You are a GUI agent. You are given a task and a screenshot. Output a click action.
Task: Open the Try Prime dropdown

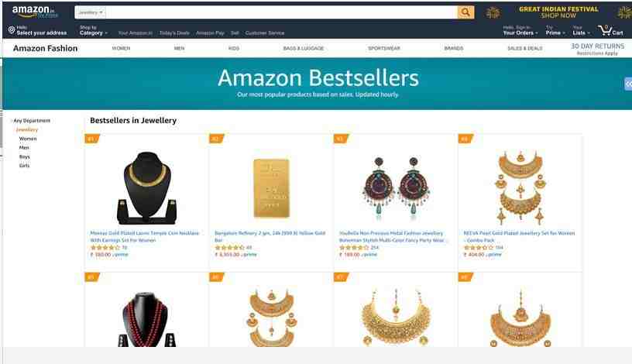[x=555, y=30]
